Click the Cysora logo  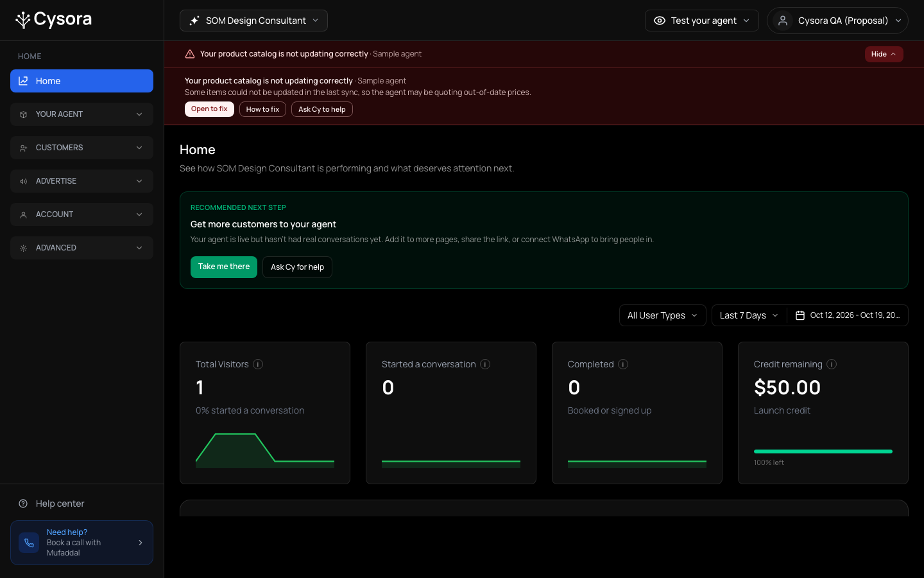tap(53, 20)
